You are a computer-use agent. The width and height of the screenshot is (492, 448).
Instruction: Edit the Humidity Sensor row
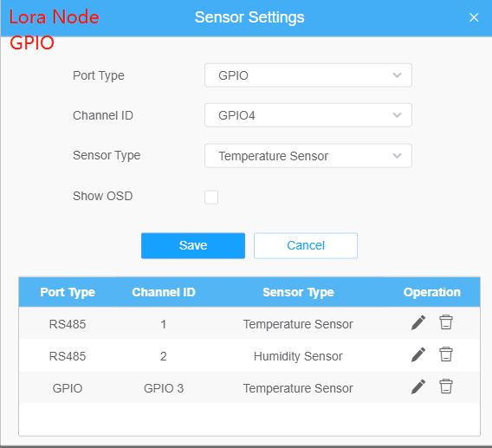tap(418, 354)
